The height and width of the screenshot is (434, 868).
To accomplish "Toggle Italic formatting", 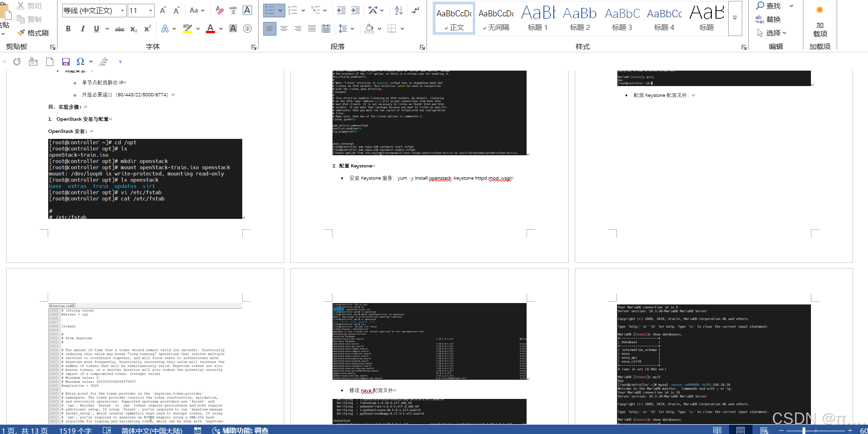I will 83,29.
